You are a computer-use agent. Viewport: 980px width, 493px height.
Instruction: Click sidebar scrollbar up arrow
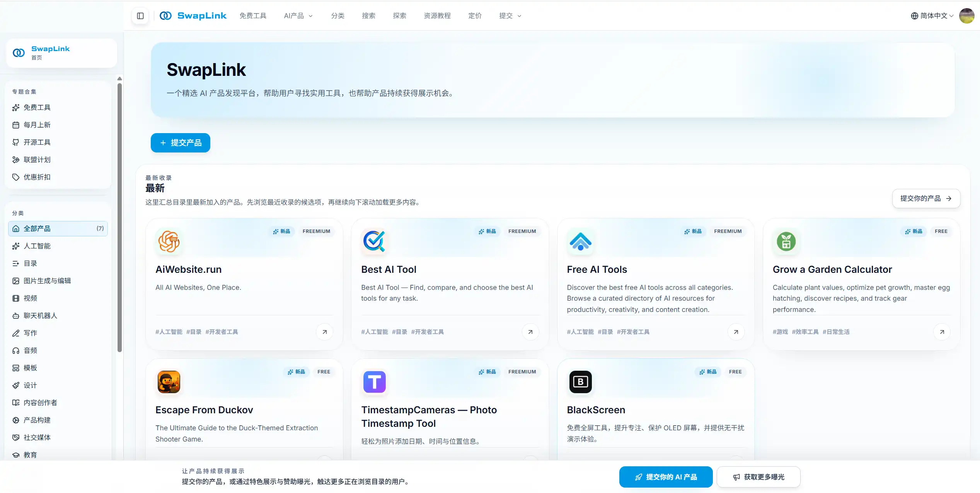pyautogui.click(x=119, y=79)
